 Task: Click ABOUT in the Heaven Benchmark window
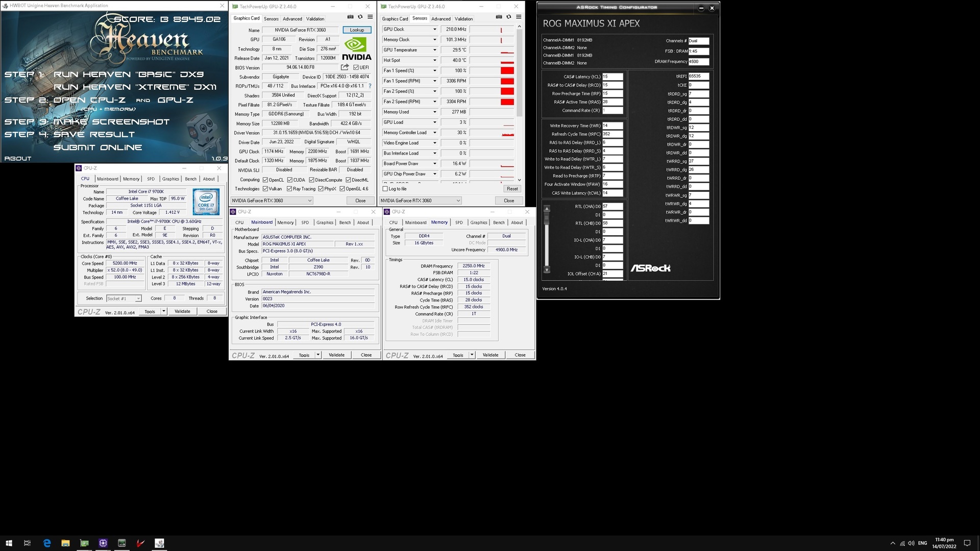click(x=18, y=159)
